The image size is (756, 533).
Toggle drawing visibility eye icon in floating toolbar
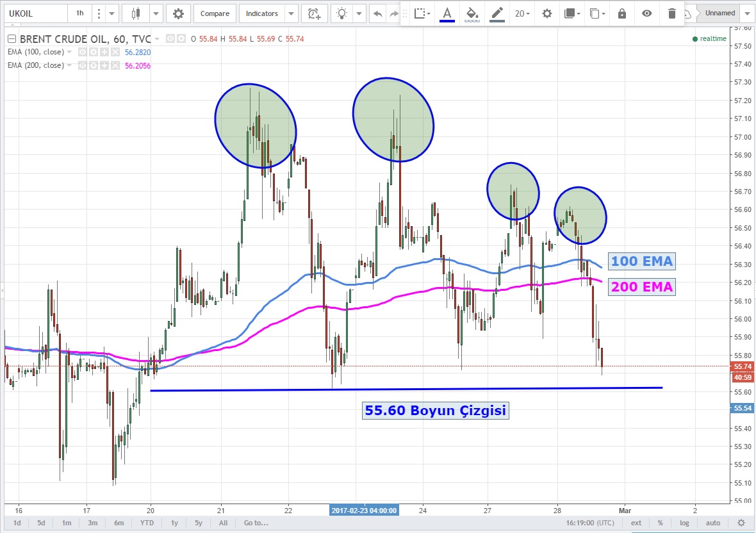pyautogui.click(x=647, y=13)
